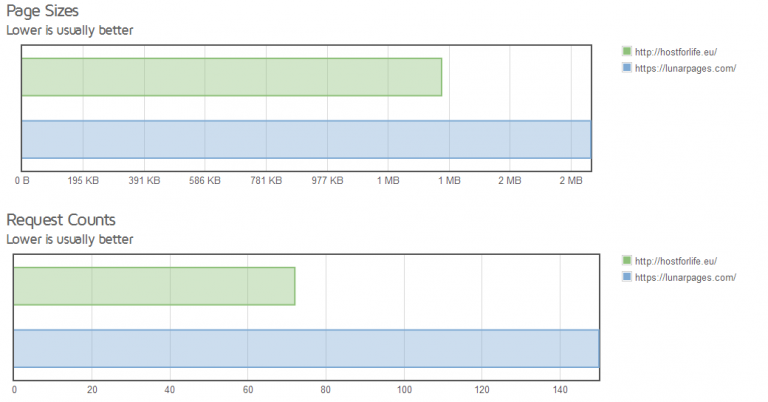This screenshot has width=768, height=402.
Task: Click the 195 KB axis label
Action: tap(83, 181)
